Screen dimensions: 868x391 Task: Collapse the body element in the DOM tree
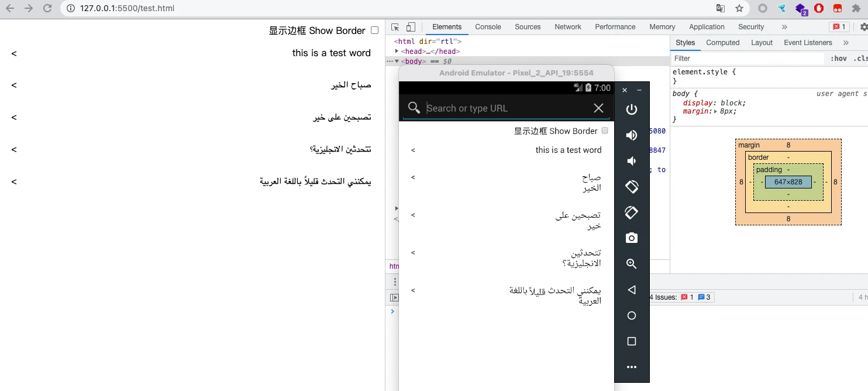pyautogui.click(x=397, y=61)
